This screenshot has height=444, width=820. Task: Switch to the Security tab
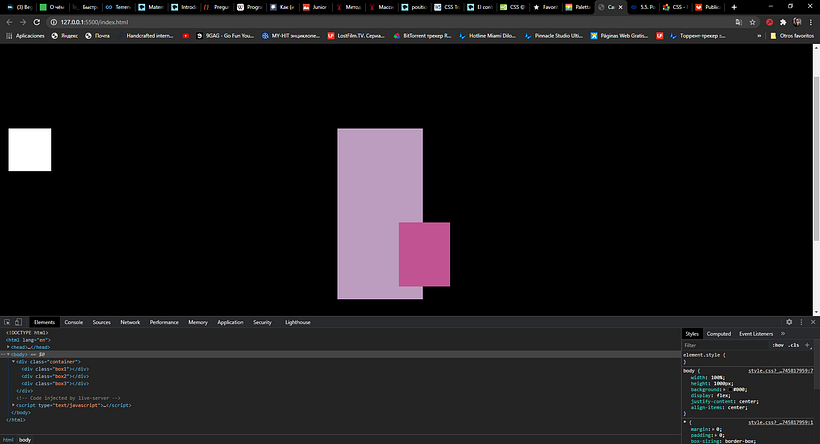(262, 322)
